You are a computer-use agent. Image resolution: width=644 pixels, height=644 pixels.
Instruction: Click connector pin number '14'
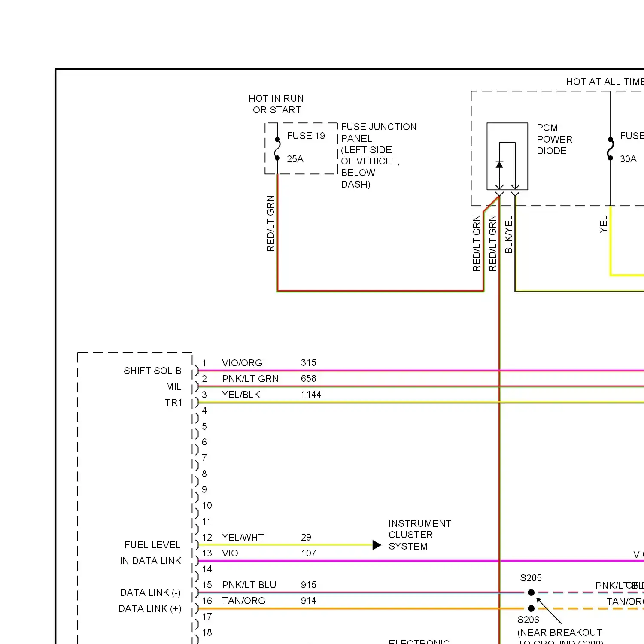207,569
